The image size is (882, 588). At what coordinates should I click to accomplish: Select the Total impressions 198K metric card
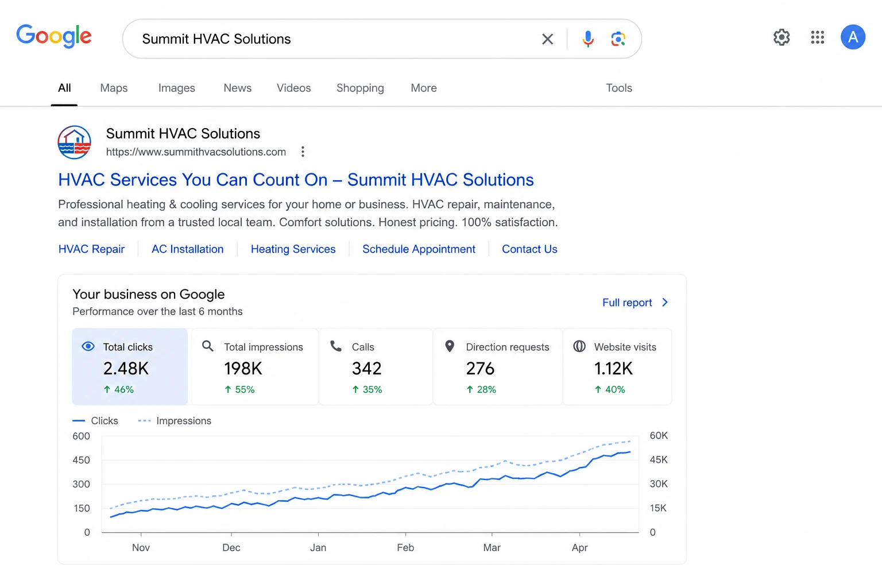pyautogui.click(x=254, y=366)
